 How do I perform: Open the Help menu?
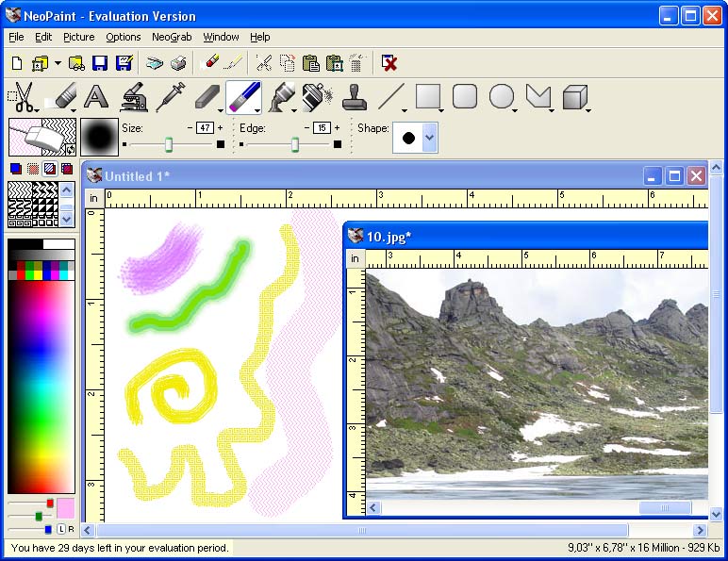pyautogui.click(x=260, y=37)
